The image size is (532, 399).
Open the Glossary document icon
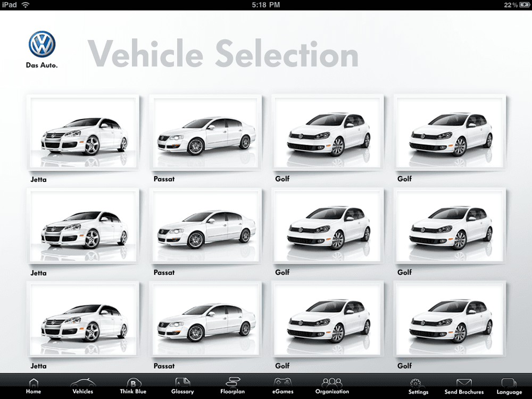[x=182, y=383]
